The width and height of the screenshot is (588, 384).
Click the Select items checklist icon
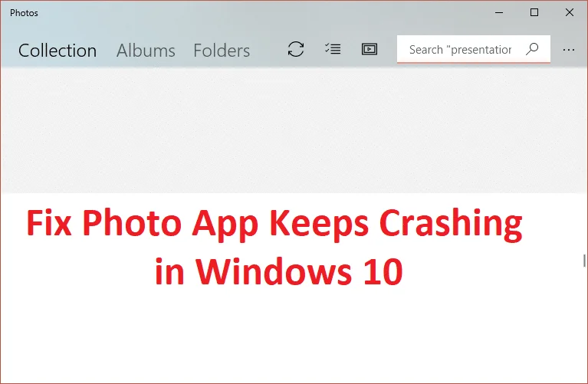point(333,49)
